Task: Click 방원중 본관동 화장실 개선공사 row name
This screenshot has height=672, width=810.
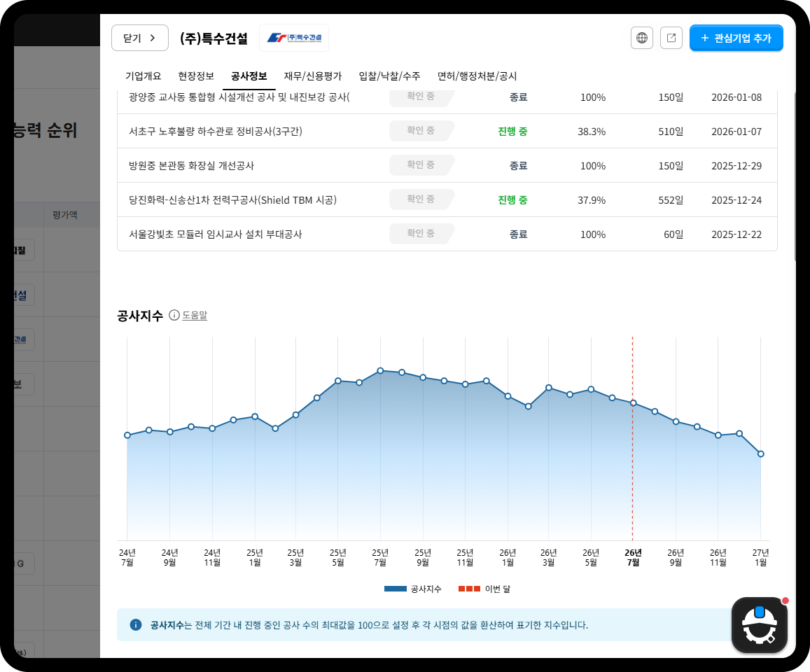Action: coord(191,166)
